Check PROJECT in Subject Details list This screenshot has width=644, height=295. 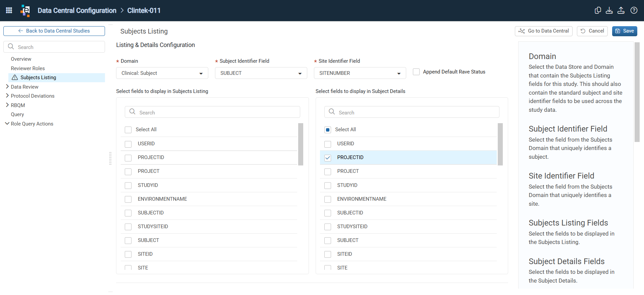[x=328, y=172]
